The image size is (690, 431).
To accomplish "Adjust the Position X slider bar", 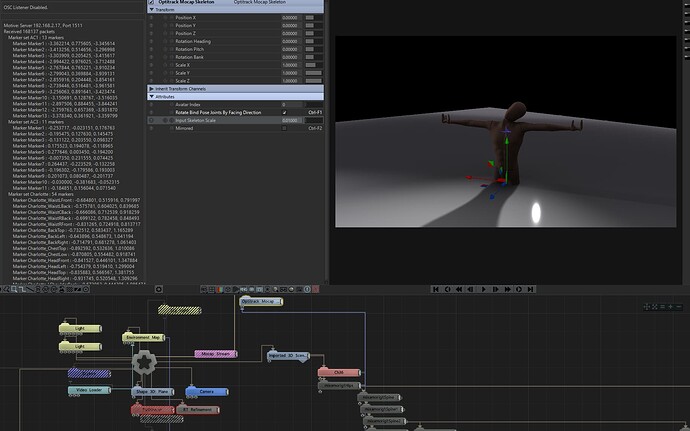I will [314, 18].
